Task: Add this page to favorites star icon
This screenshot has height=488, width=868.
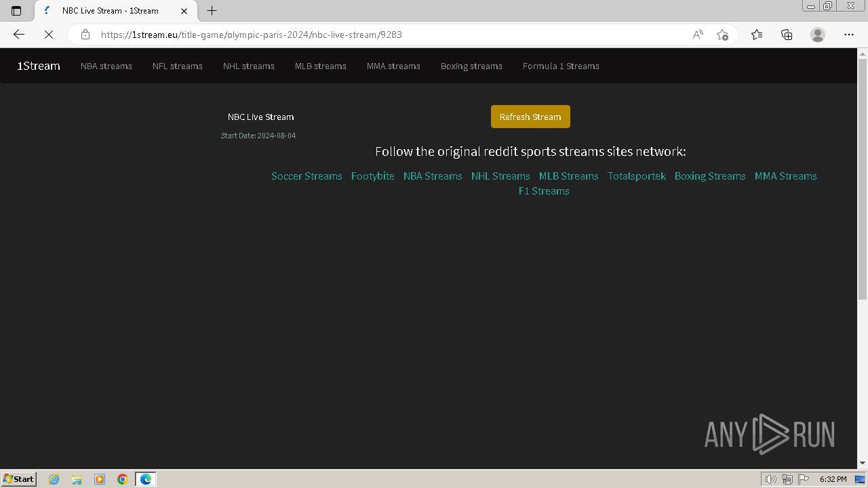Action: coord(722,35)
